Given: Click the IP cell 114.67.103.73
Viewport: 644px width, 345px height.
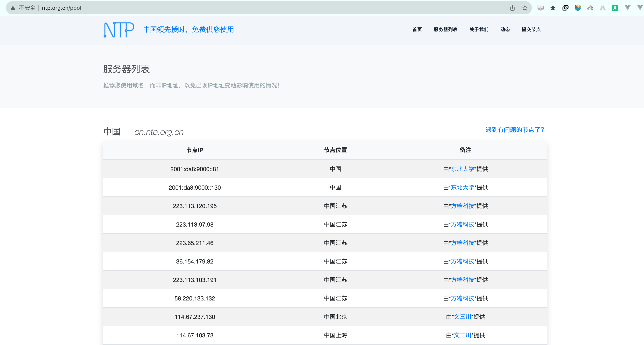Looking at the screenshot, I should pyautogui.click(x=195, y=335).
